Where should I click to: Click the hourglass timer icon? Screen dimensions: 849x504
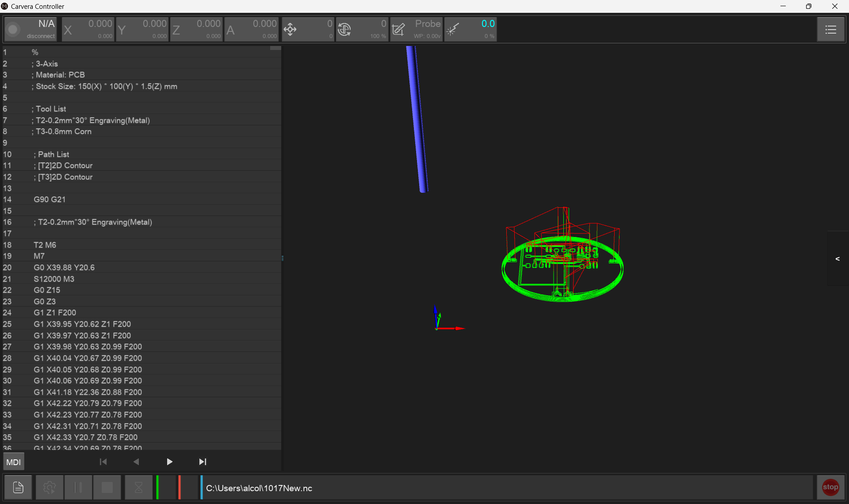coord(138,487)
